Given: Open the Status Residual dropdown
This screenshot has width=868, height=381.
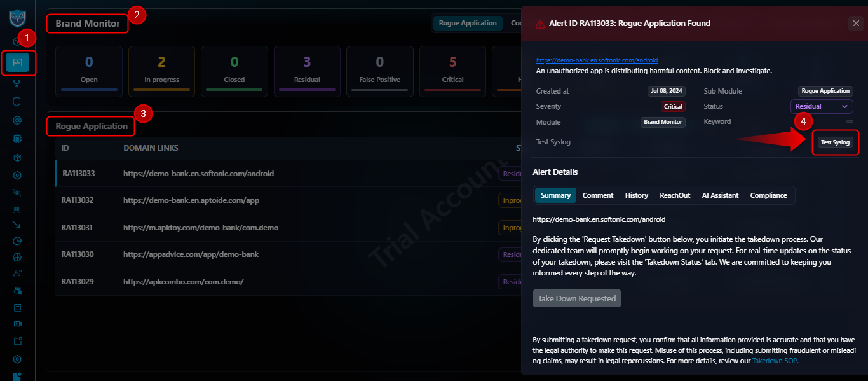Looking at the screenshot, I should 822,106.
